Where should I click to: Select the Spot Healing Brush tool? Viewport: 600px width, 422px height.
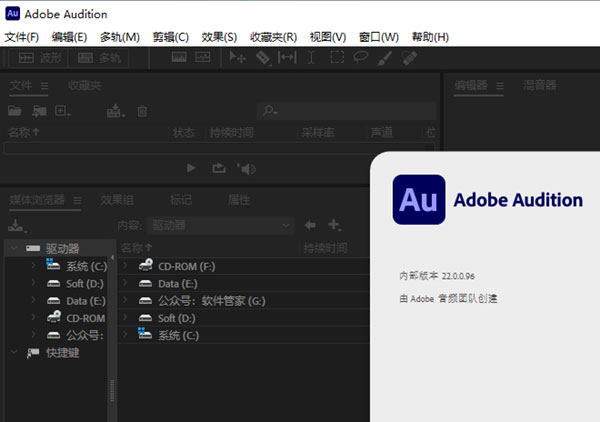[x=409, y=58]
